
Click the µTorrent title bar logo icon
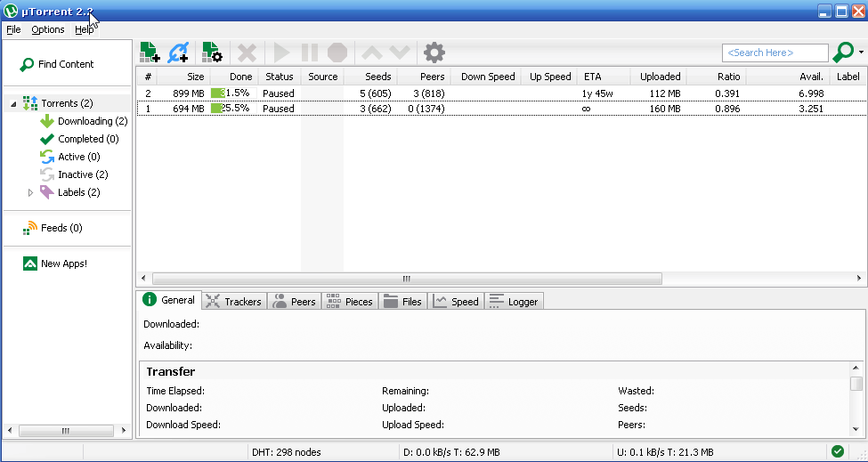pyautogui.click(x=11, y=11)
